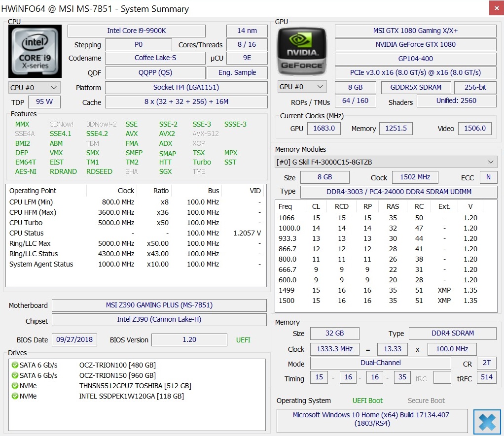504x436 pixels.
Task: Click the Intel Core i9 X-series logo
Action: click(35, 51)
